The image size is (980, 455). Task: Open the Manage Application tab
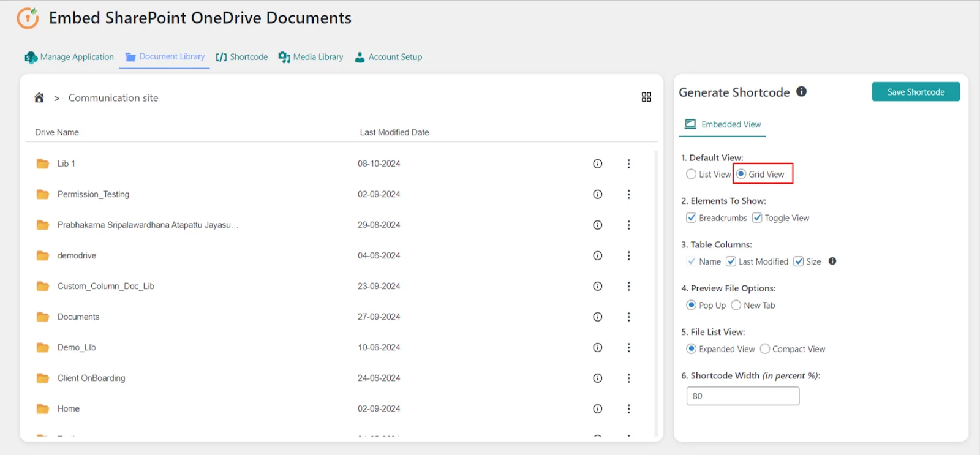coord(69,57)
